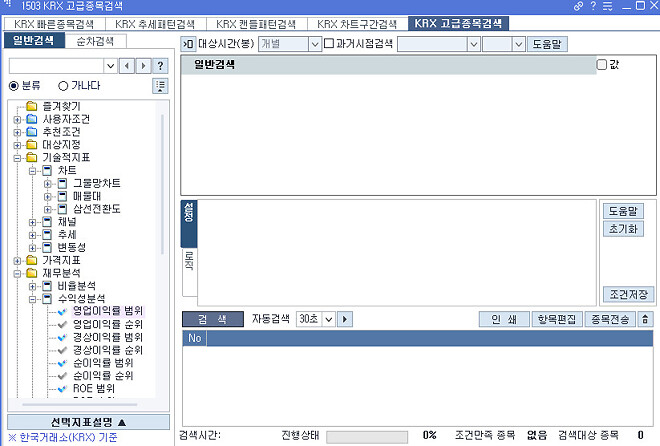Viewport: 660px width, 446px height.
Task: Switch to the 로직 vertical tab
Action: (x=189, y=272)
